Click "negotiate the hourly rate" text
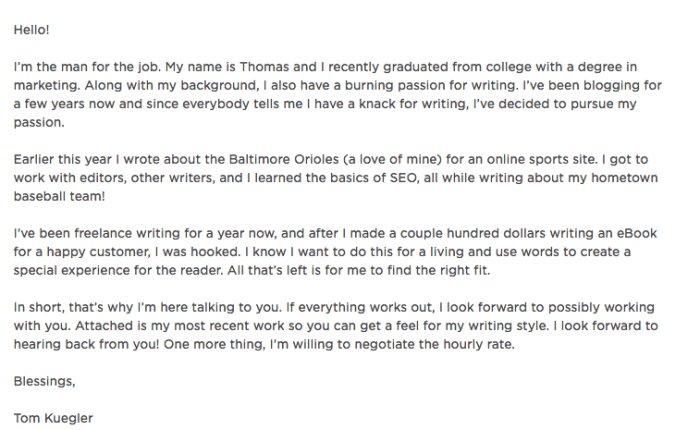Screen dimensions: 700x430 433,345
